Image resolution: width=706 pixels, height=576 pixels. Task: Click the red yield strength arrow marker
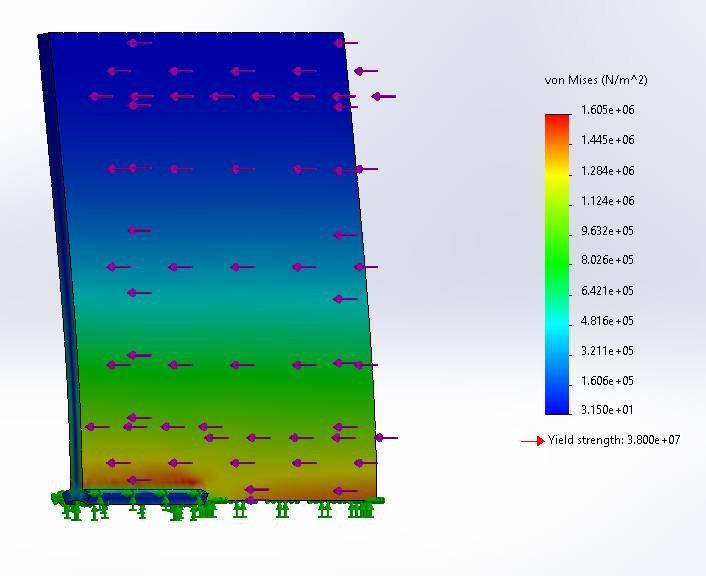(532, 440)
